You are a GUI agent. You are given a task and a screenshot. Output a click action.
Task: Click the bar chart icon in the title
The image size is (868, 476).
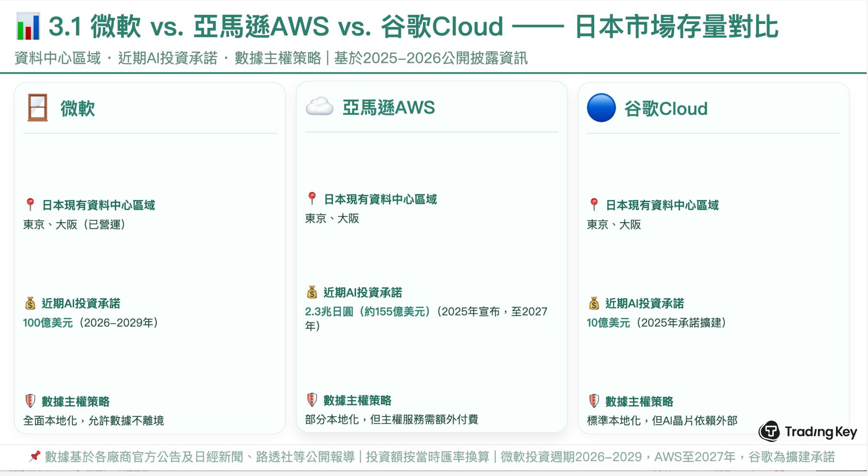coord(28,26)
